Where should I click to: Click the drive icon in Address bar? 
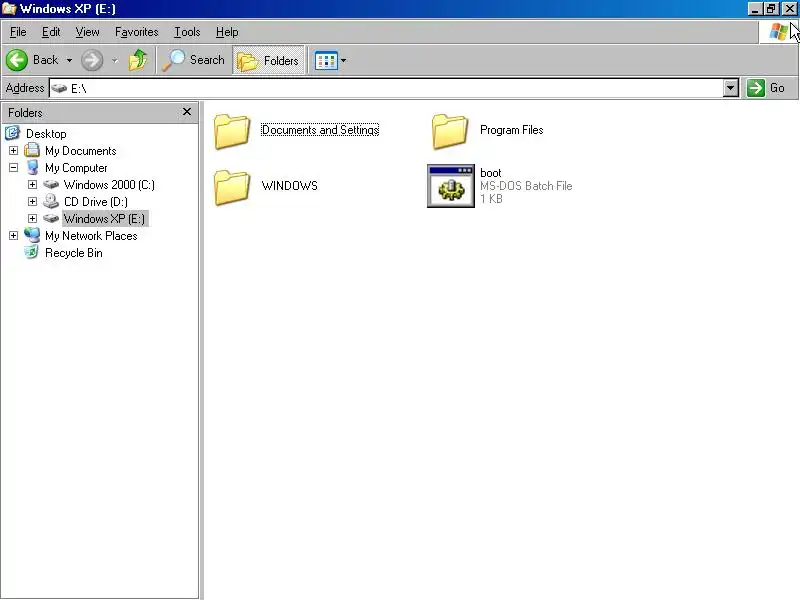pos(59,88)
